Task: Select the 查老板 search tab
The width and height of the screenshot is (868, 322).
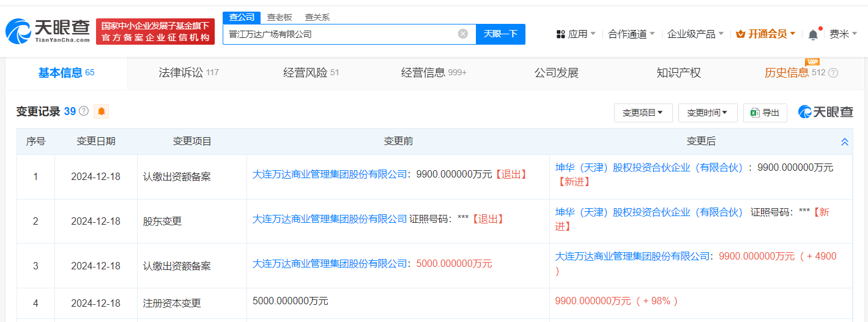Action: point(280,17)
